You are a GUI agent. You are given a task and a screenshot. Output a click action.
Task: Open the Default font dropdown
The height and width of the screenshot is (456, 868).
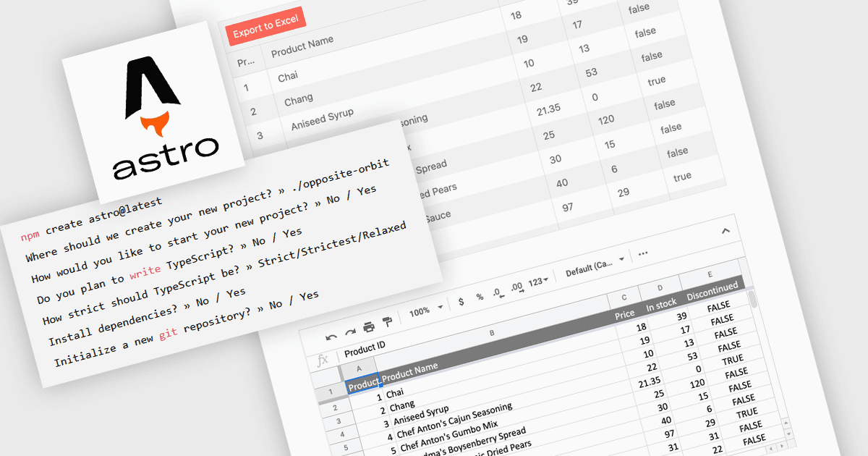pos(595,266)
